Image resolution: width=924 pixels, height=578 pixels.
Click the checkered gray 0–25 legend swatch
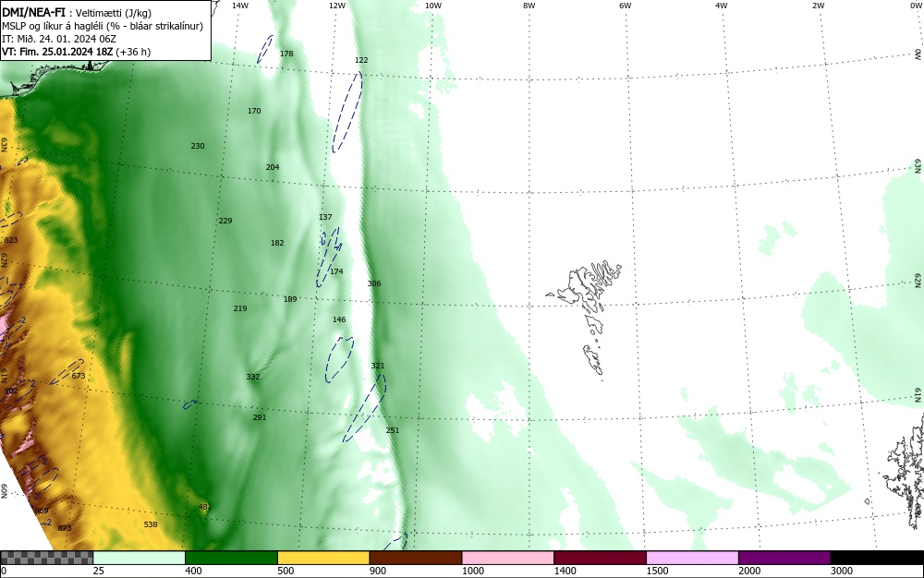tap(46, 558)
